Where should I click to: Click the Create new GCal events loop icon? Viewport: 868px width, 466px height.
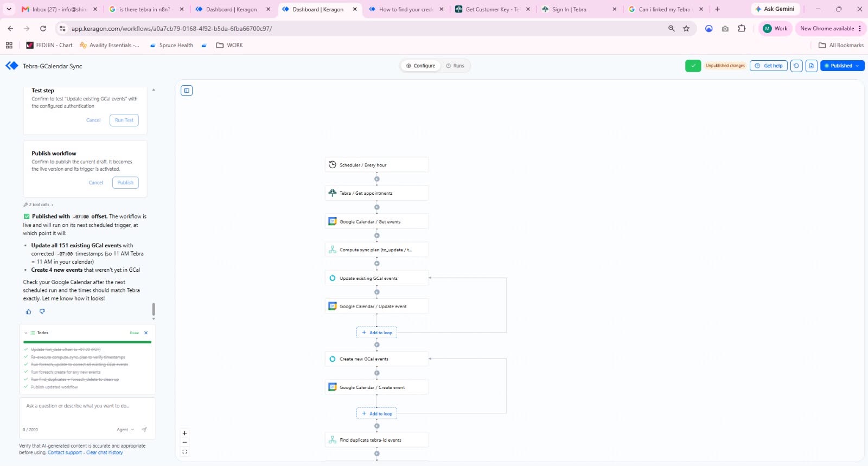click(x=333, y=359)
